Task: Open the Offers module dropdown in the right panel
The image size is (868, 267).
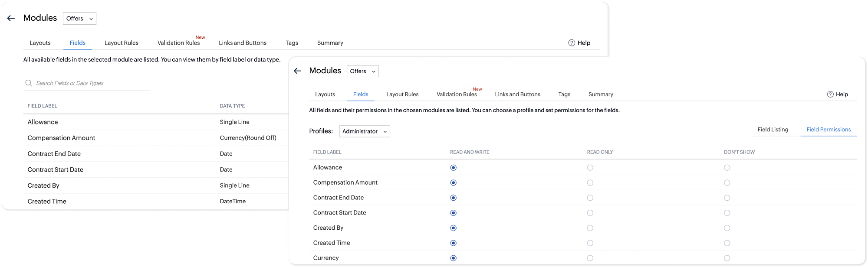Action: pyautogui.click(x=362, y=72)
